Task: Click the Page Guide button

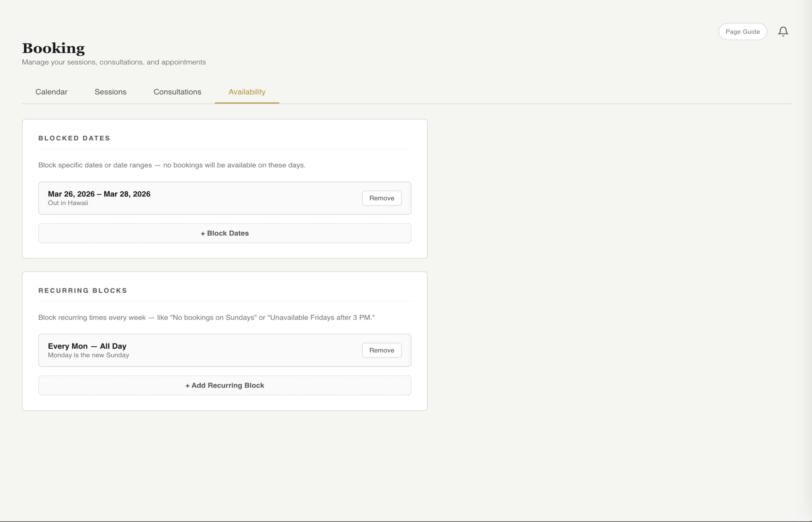Action: pos(742,31)
